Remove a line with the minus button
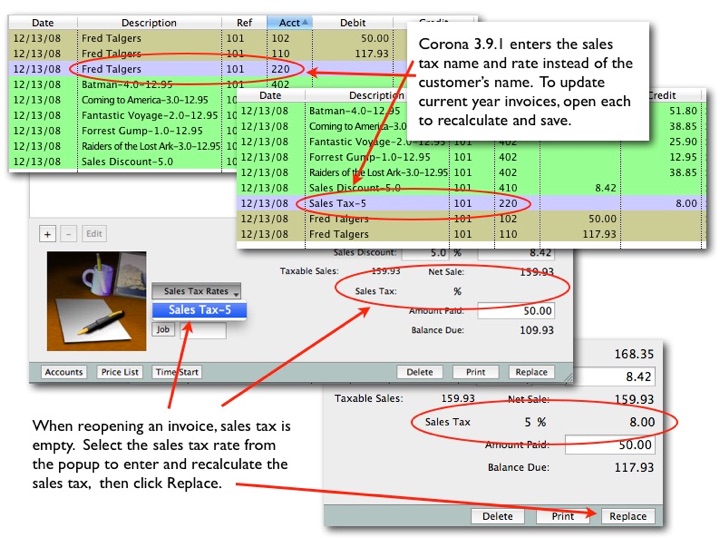Image resolution: width=720 pixels, height=538 pixels. coord(68,234)
